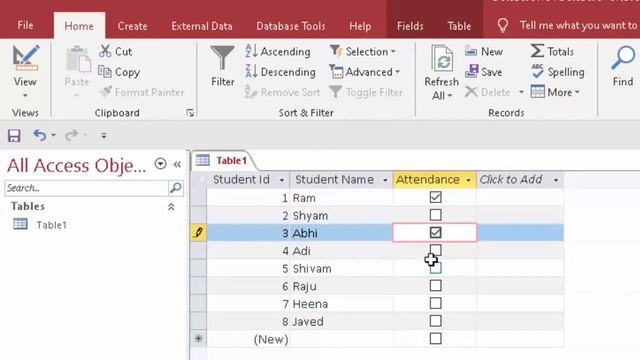
Task: Check attendance for Shivam
Action: point(436,268)
